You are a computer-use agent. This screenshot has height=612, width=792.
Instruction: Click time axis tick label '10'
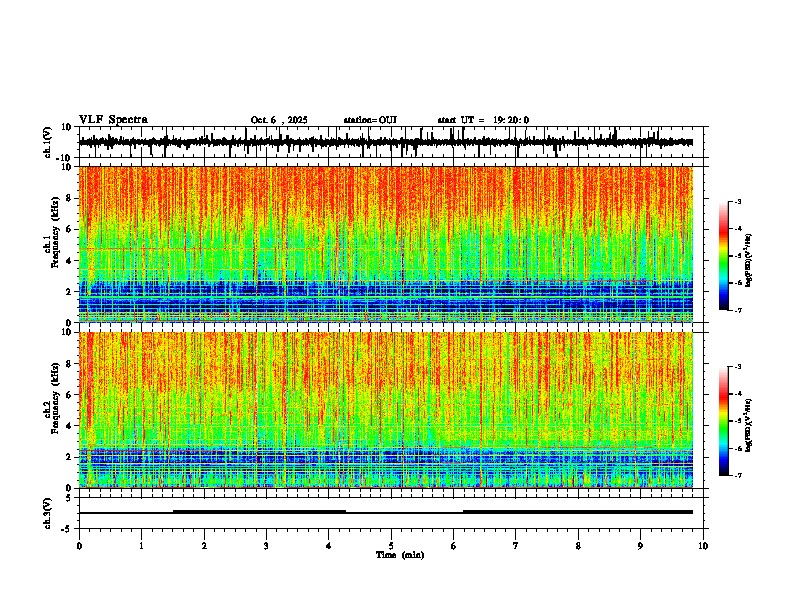coord(703,546)
